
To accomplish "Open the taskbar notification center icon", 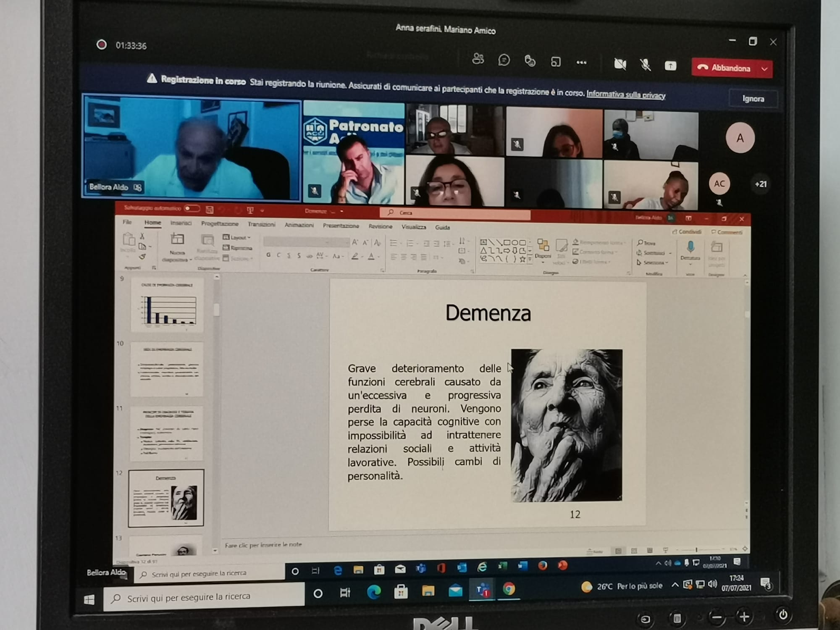I will pos(766,584).
